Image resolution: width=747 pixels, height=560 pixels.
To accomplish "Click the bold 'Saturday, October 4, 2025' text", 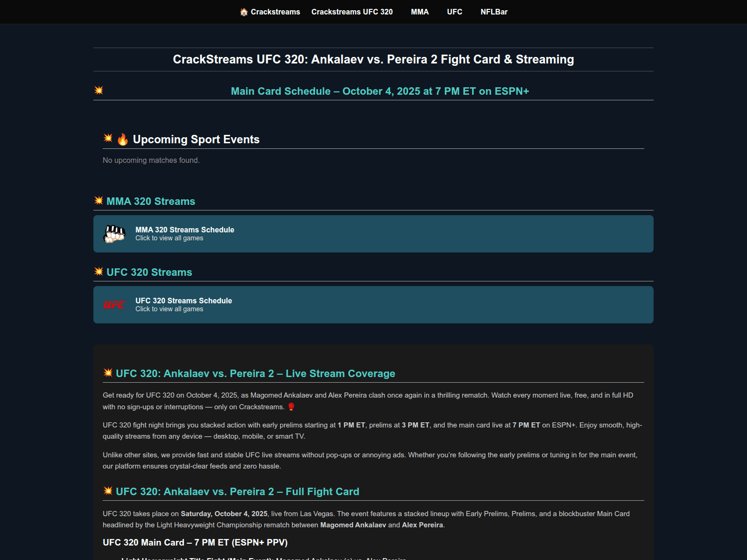I will tap(224, 513).
